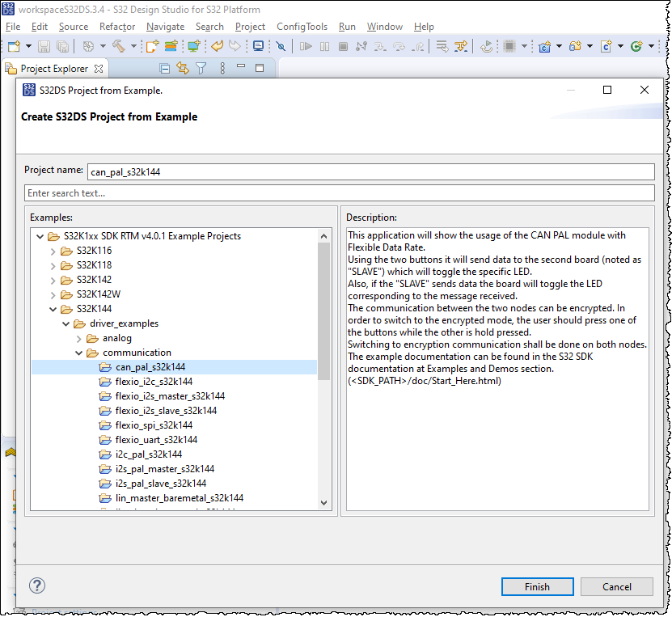Select the Project Explorer tab
Screen dimensions: 672x617
[54, 69]
